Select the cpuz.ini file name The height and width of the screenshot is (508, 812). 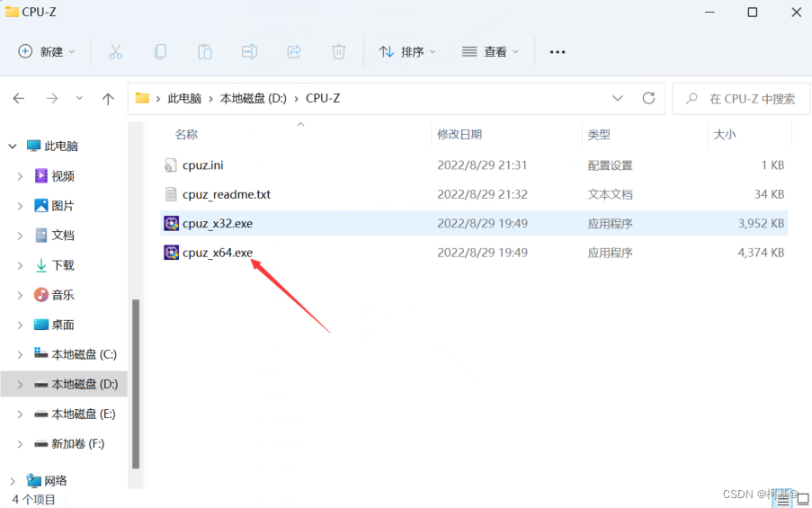[203, 165]
